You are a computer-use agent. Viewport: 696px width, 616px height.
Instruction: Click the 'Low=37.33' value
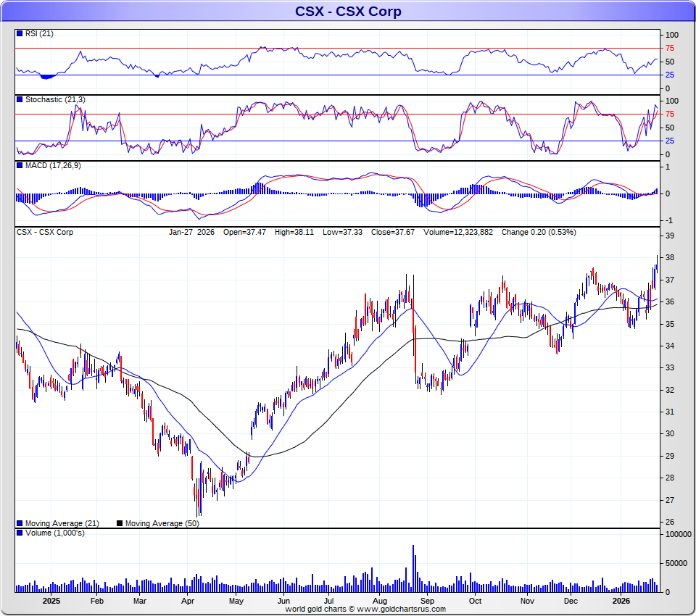pyautogui.click(x=342, y=232)
